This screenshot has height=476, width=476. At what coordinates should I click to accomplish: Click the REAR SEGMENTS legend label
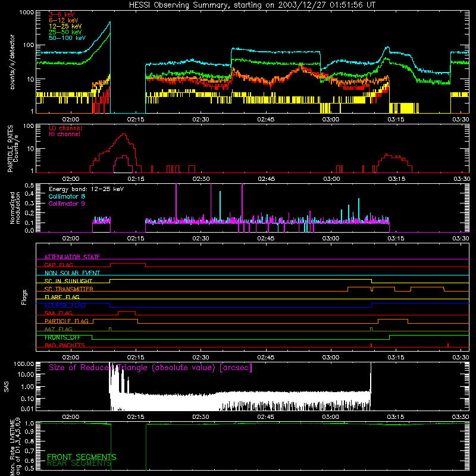79,464
